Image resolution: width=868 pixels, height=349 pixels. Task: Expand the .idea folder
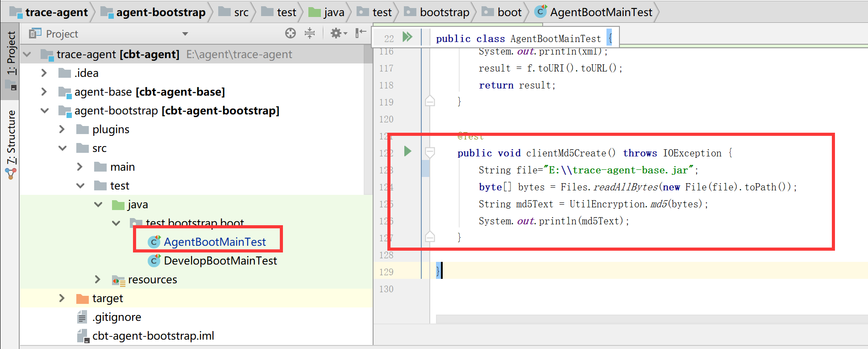pyautogui.click(x=44, y=73)
